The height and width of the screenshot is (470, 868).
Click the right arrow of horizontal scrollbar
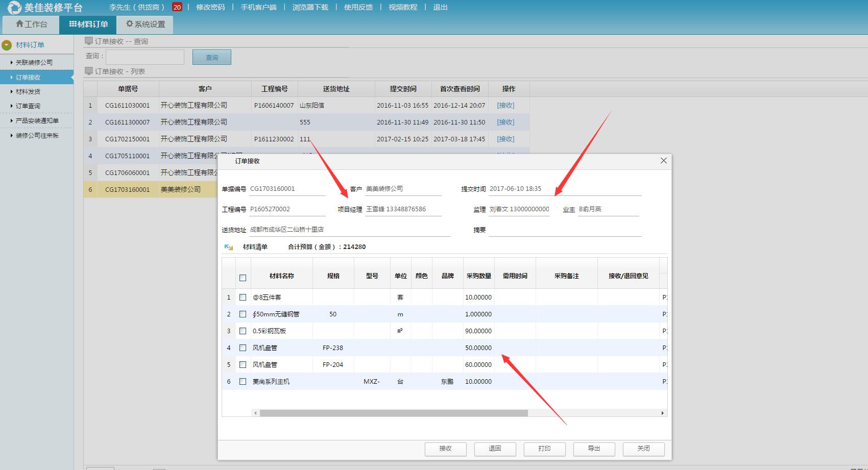pos(662,413)
